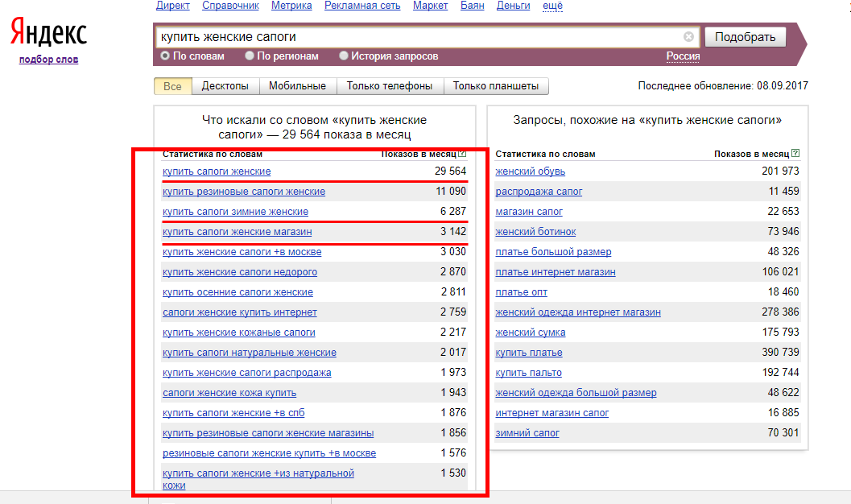Open similar query "купить платье"
This screenshot has width=851, height=504.
(x=529, y=353)
